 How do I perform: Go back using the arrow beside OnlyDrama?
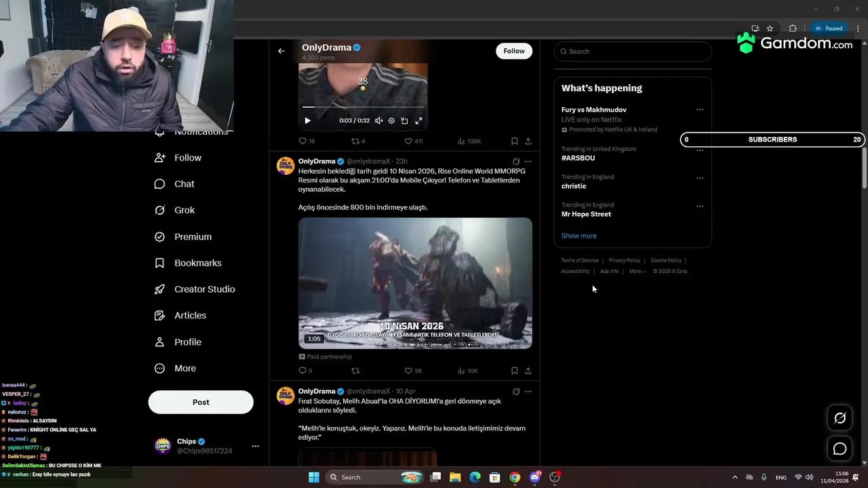[x=281, y=51]
